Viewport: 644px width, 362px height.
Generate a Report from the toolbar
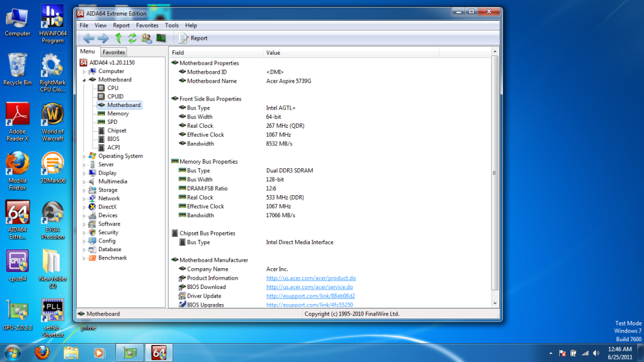tap(193, 38)
